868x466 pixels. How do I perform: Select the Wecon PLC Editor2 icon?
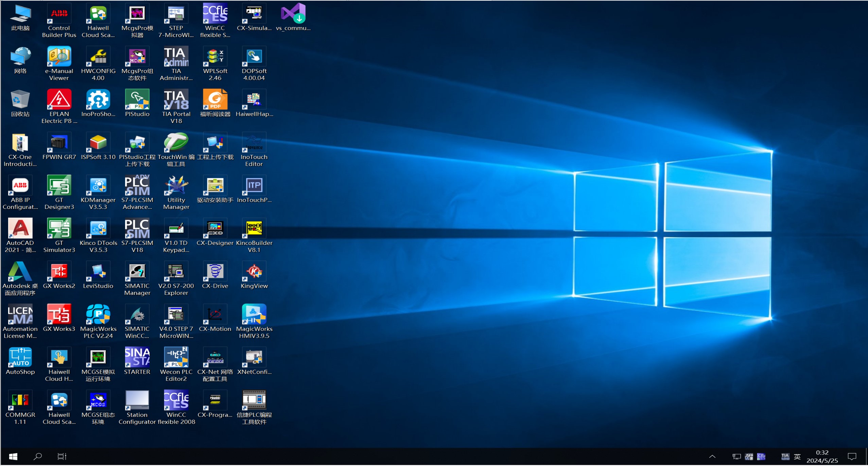pyautogui.click(x=176, y=364)
